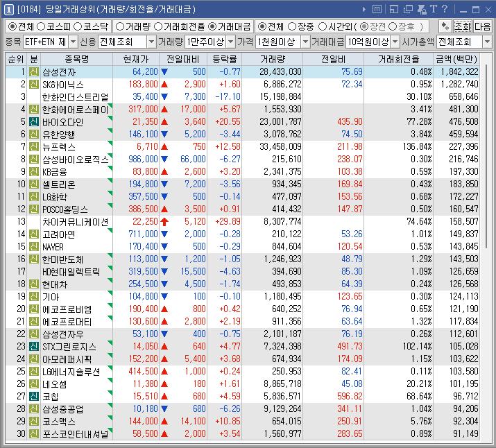
Task: Click the 전일대비 column header
Action: click(x=183, y=59)
